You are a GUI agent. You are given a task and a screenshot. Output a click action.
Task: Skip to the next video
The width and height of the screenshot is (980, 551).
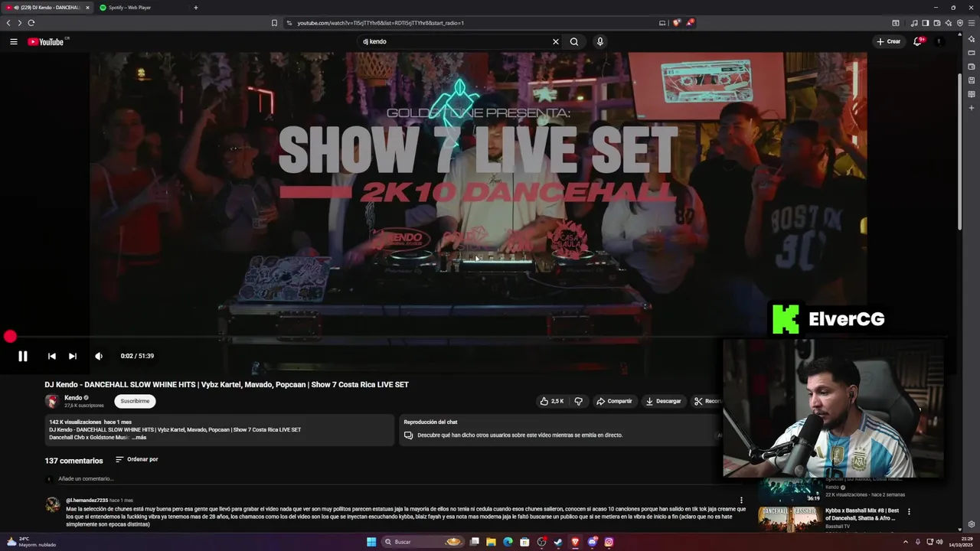(73, 356)
